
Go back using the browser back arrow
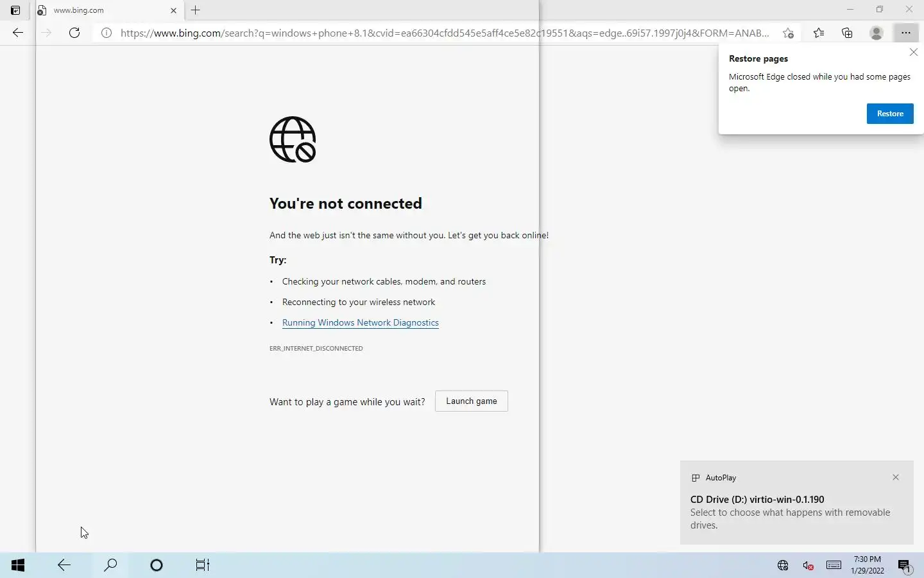18,33
